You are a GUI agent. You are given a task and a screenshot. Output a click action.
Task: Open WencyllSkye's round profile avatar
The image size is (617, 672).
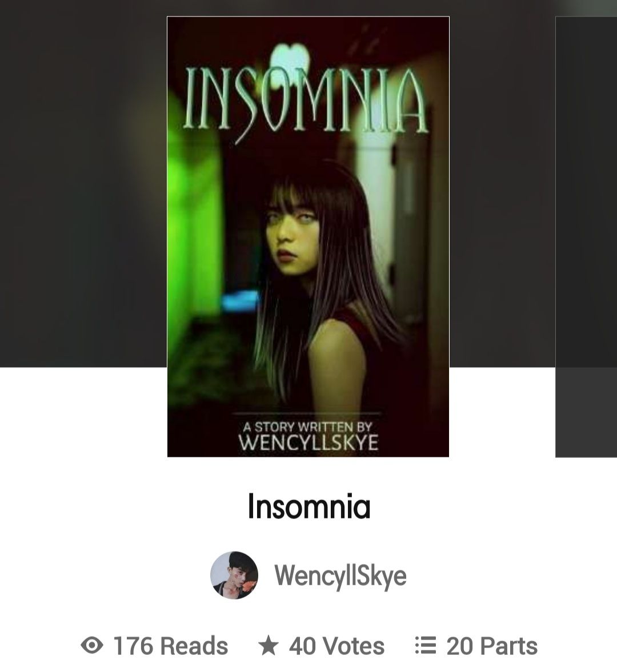pos(234,575)
